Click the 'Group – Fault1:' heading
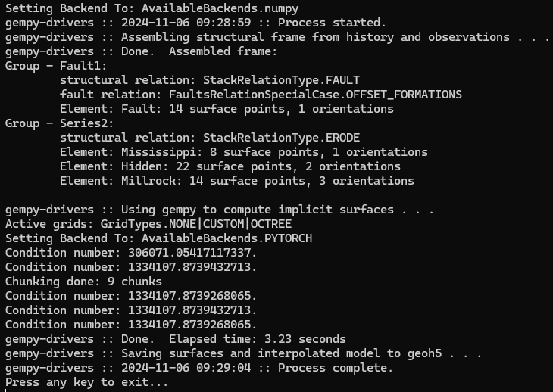The height and width of the screenshot is (392, 553). 56,66
